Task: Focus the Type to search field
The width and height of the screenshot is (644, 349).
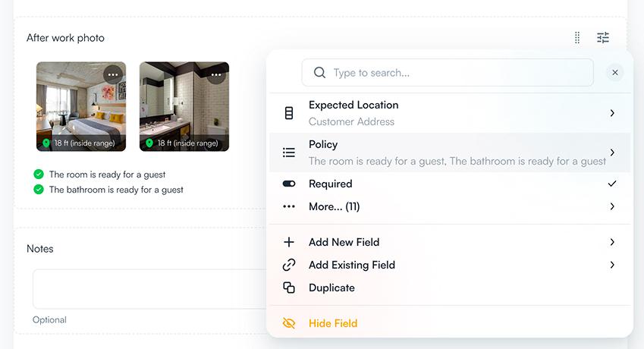Action: click(x=448, y=73)
